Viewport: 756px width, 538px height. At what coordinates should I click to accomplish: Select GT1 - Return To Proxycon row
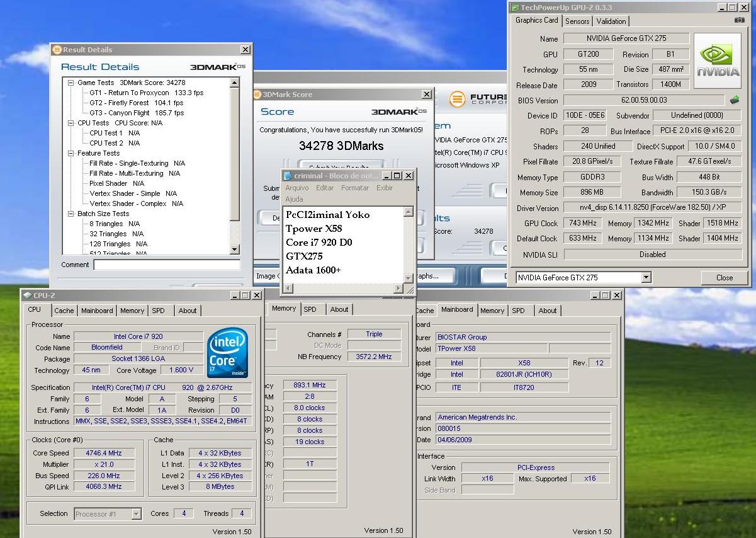click(x=146, y=93)
